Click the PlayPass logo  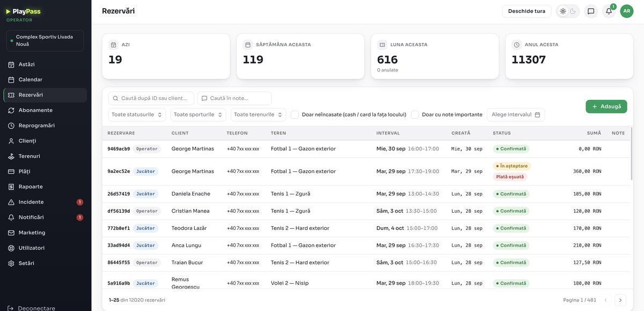[x=24, y=11]
